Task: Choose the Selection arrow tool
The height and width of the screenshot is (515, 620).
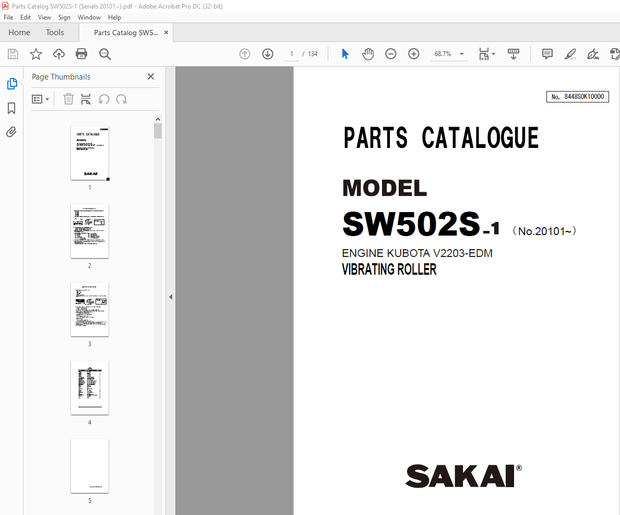Action: [x=345, y=54]
